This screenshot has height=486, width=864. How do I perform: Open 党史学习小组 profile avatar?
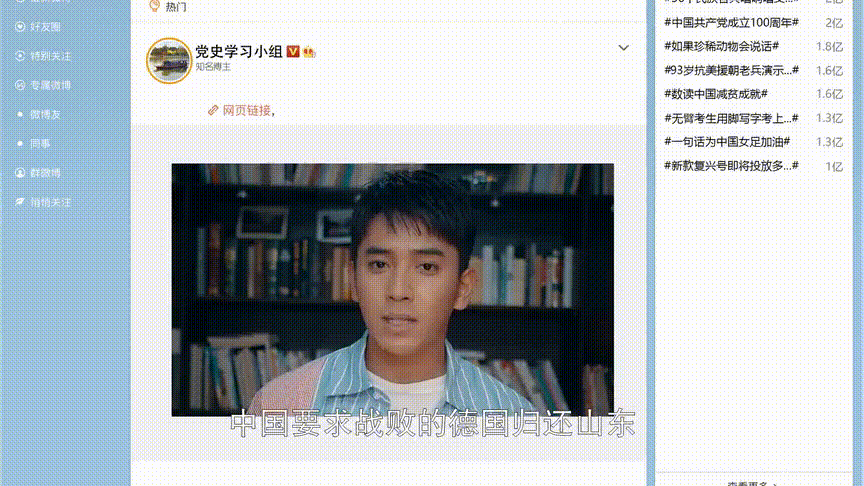point(169,61)
